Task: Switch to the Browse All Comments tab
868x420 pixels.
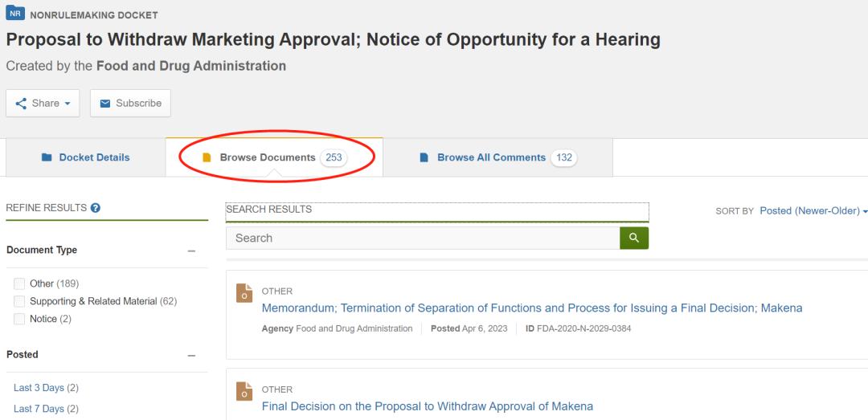Action: point(491,157)
